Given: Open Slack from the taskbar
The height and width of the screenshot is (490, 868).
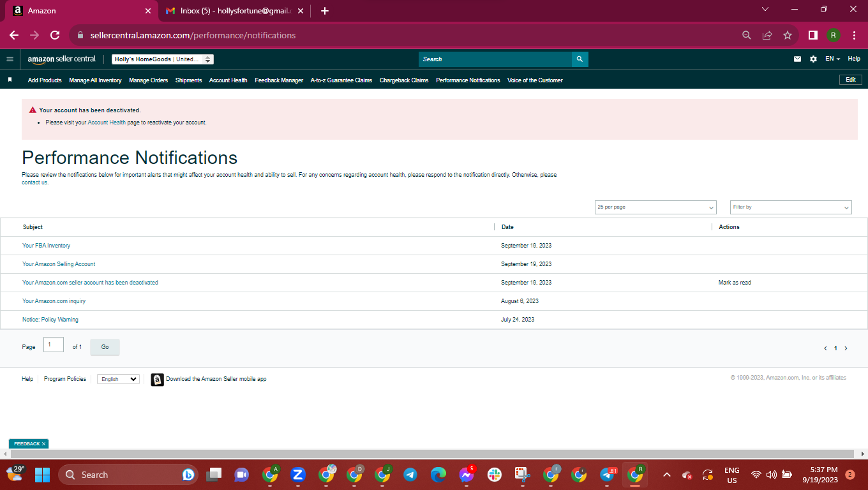Looking at the screenshot, I should [x=495, y=475].
